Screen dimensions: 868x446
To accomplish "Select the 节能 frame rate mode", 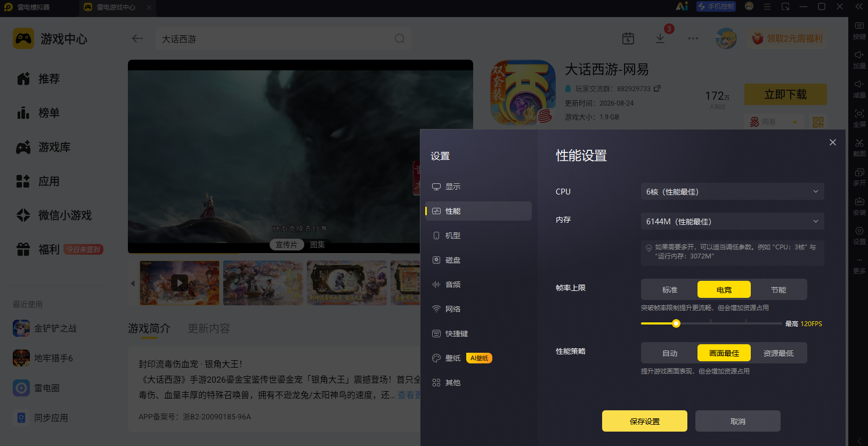I will click(778, 289).
